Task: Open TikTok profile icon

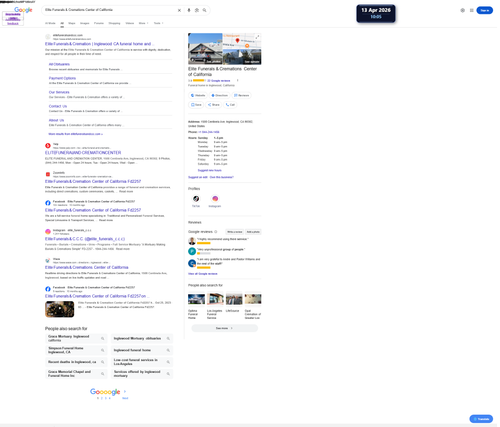Action: [x=196, y=199]
